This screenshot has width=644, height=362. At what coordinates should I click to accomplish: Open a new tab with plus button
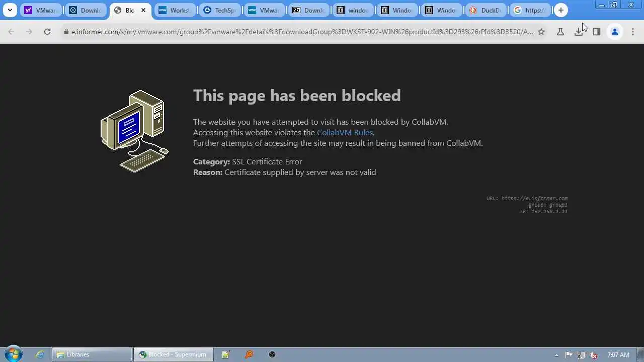click(x=560, y=10)
